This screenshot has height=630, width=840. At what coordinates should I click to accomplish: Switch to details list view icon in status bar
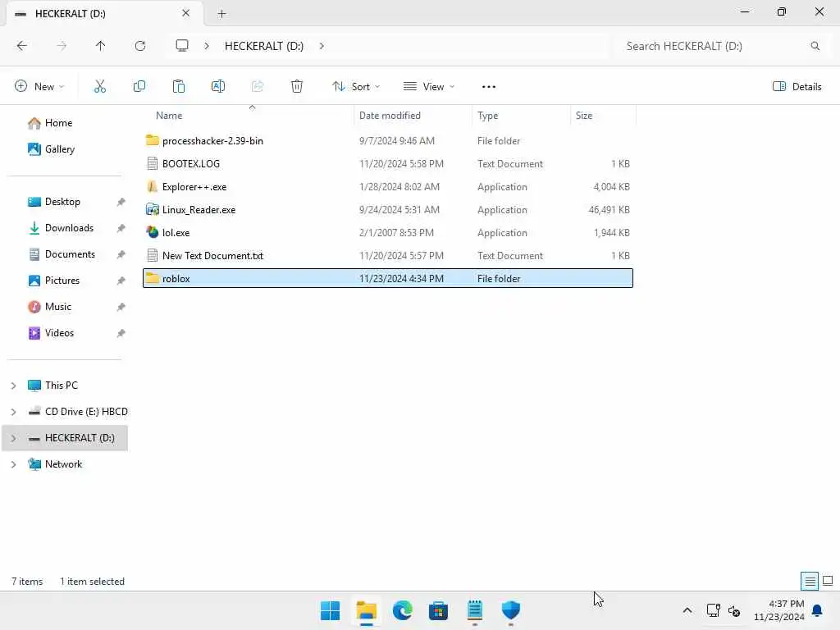pos(810,581)
